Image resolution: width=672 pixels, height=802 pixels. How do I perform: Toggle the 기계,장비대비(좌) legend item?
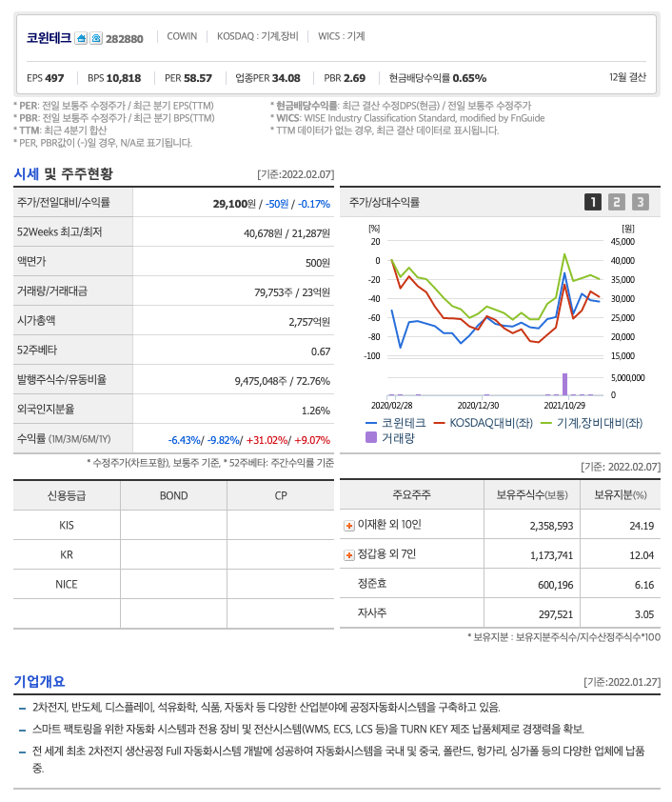(x=591, y=423)
